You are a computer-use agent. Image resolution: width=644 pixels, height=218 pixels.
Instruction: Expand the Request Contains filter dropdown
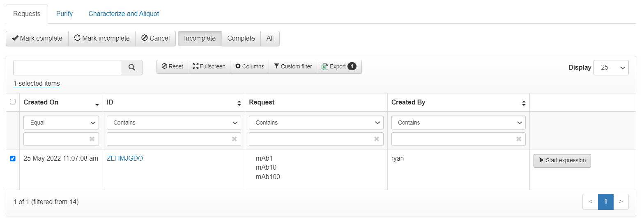point(316,123)
